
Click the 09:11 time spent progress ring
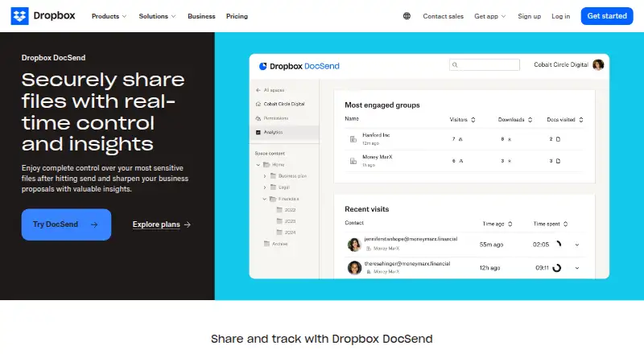[x=557, y=268]
